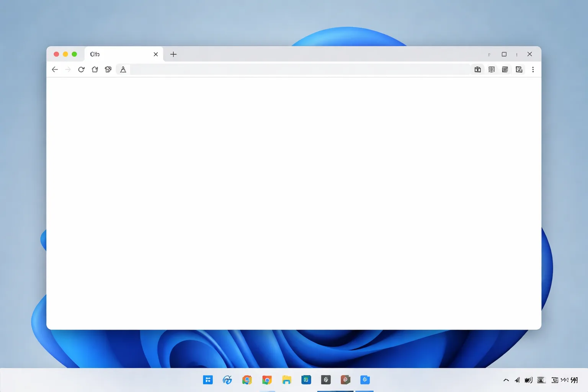Open the brownish-red app icon in taskbar
Image resolution: width=588 pixels, height=392 pixels.
346,380
